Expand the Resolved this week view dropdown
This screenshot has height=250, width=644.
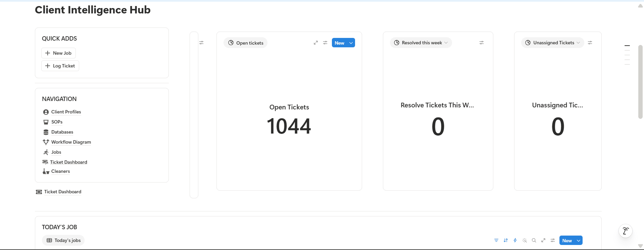[446, 43]
